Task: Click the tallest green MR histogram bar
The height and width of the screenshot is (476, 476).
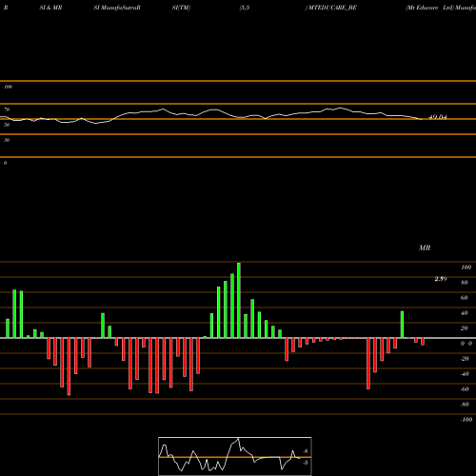Action: [239, 300]
